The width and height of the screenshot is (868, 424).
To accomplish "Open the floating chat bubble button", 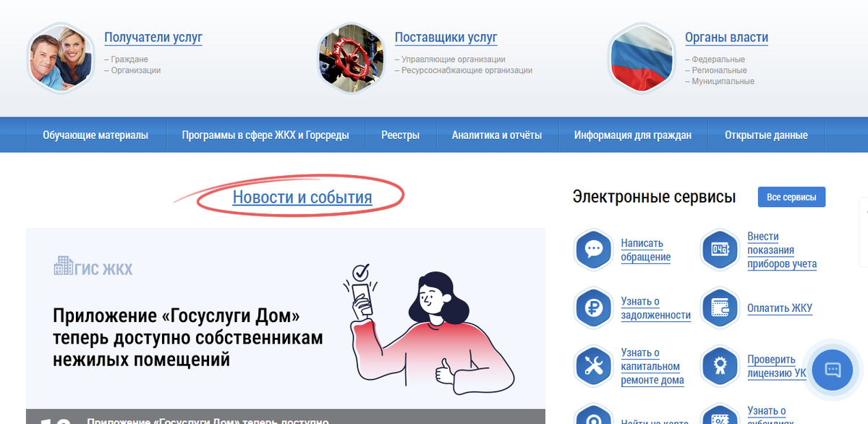I will (x=833, y=370).
